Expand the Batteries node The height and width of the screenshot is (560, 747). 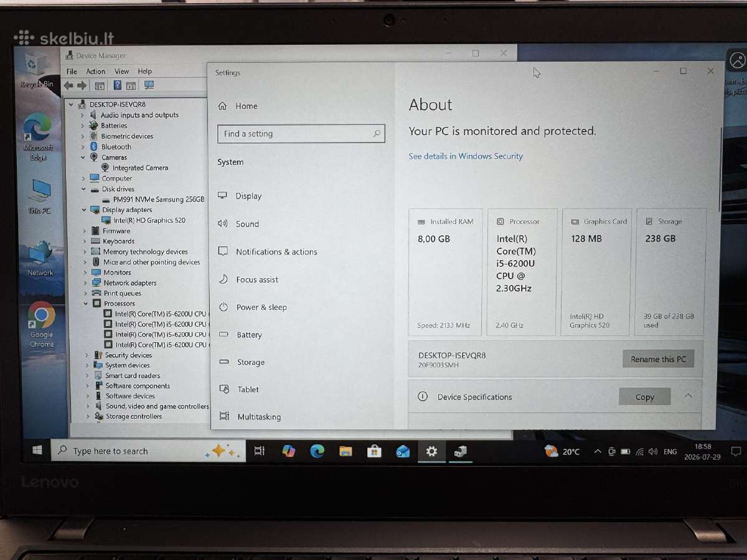82,126
